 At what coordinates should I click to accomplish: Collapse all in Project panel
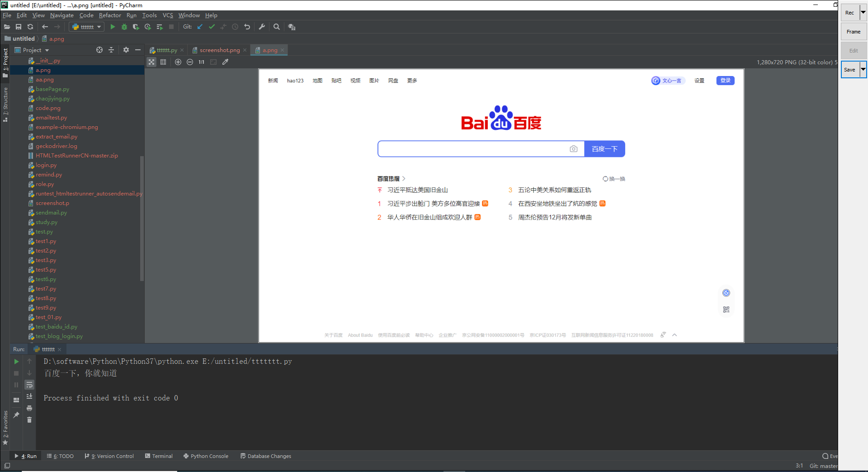(111, 50)
